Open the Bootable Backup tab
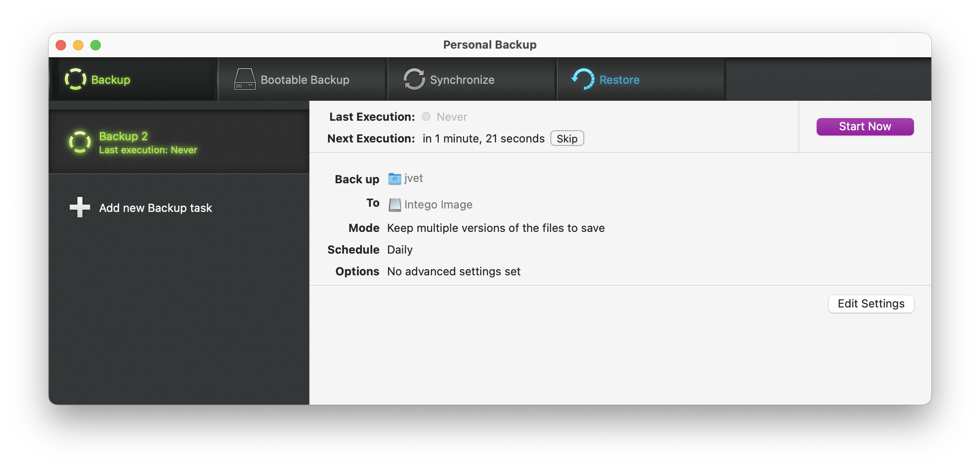 click(x=303, y=79)
